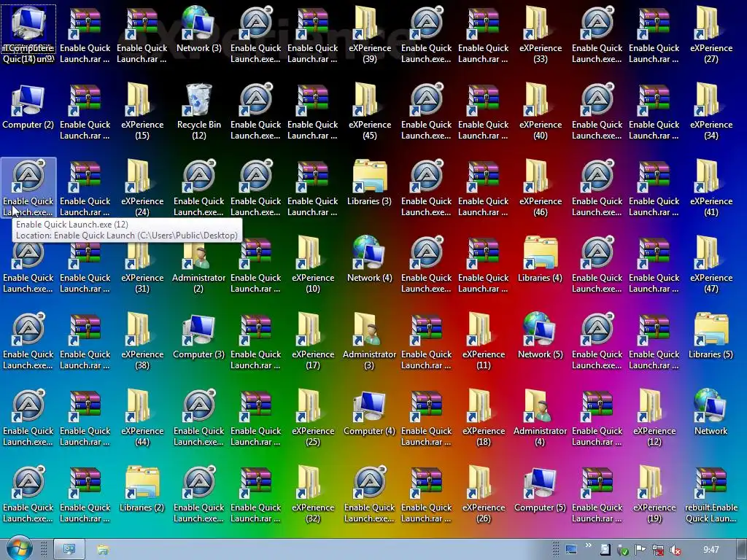Open the rebuilt.Enable Quick Launch archive
Image resolution: width=747 pixels, height=560 pixels.
click(711, 494)
